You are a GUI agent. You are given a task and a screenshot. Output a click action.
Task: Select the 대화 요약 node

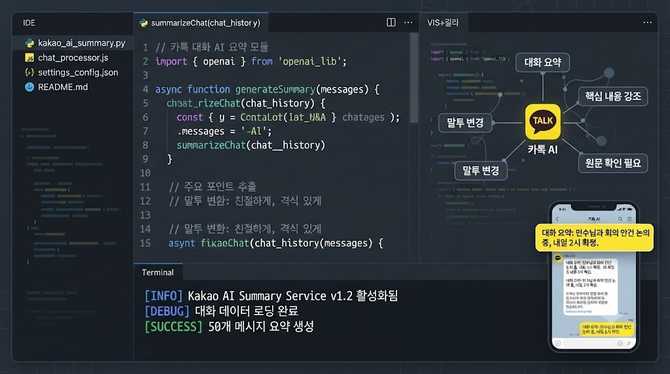point(542,63)
